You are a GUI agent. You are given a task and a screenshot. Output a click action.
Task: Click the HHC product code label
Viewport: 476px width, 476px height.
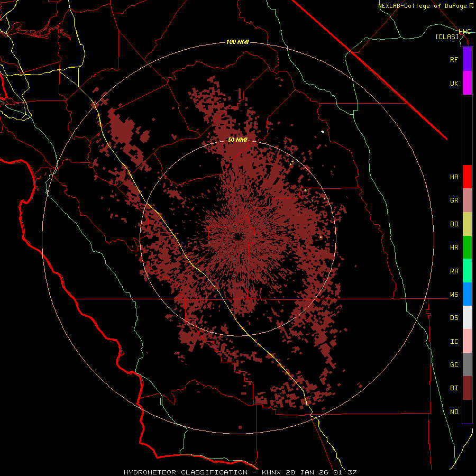[x=465, y=32]
